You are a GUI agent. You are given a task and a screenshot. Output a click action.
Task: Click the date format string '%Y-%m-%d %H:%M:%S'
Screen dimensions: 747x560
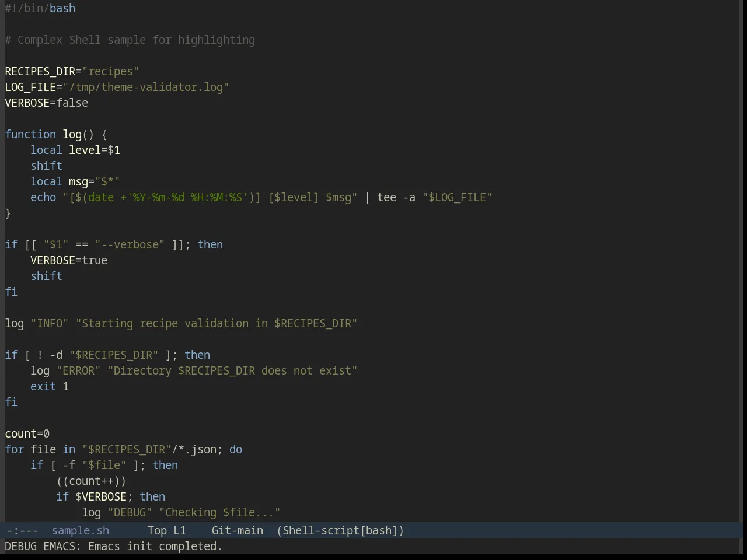tap(187, 197)
